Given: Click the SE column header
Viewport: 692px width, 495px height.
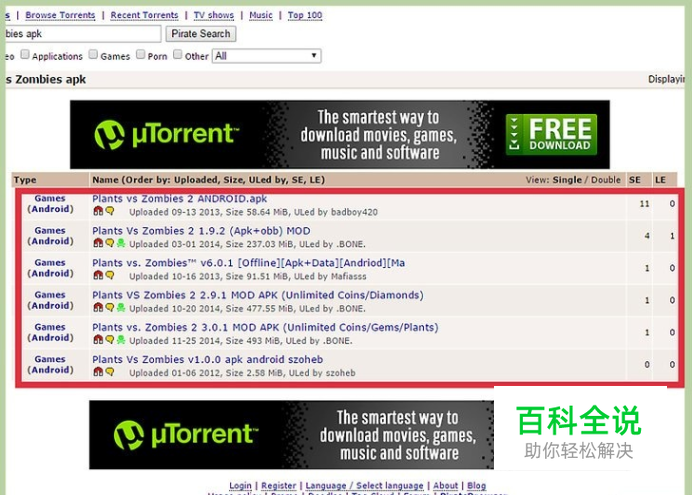Looking at the screenshot, I should tap(635, 180).
